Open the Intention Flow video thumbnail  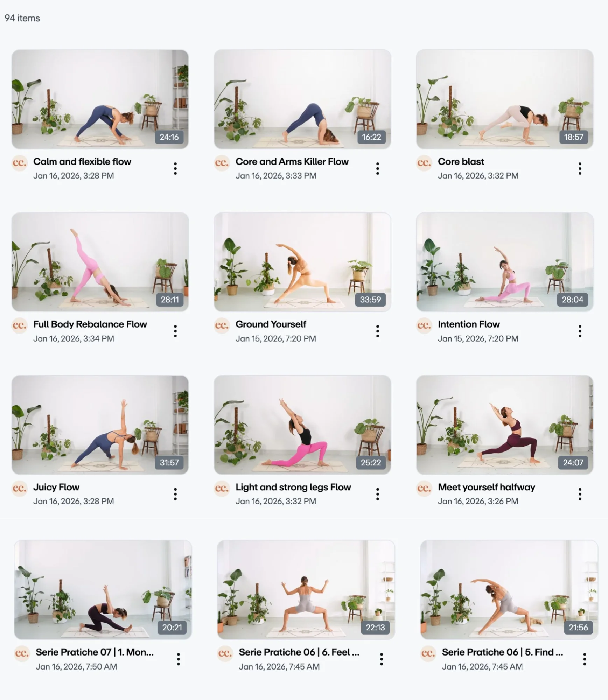[505, 262]
